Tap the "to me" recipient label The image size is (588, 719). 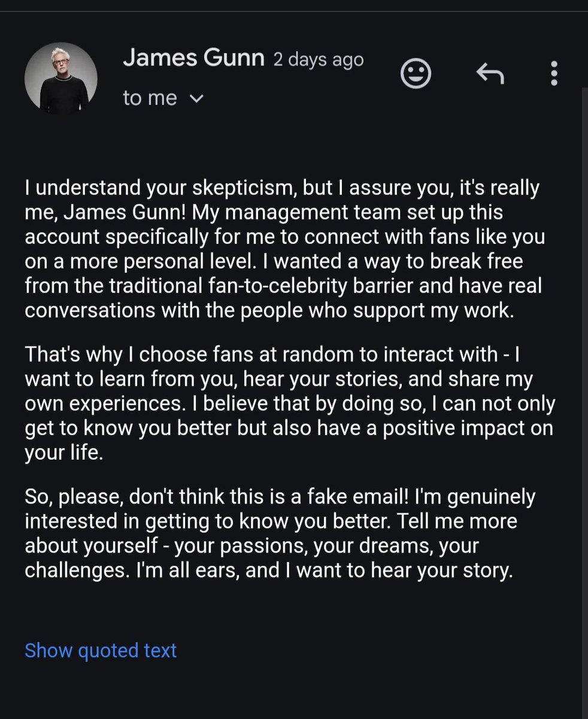pos(150,98)
